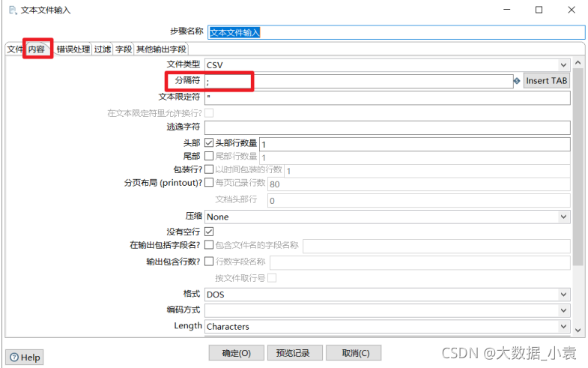Viewport: 588px width, 368px height.
Task: Click the 步骤名称 input field
Action: [x=396, y=32]
